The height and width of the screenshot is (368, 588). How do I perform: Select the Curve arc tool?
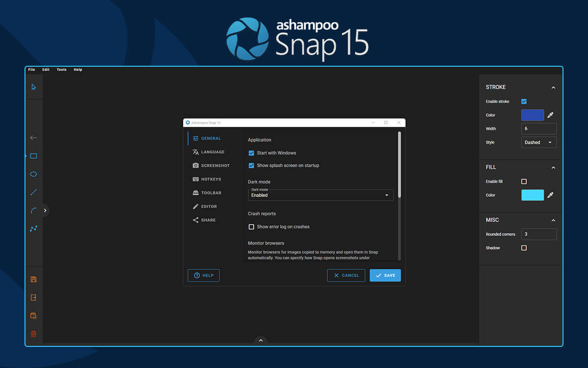coord(34,210)
